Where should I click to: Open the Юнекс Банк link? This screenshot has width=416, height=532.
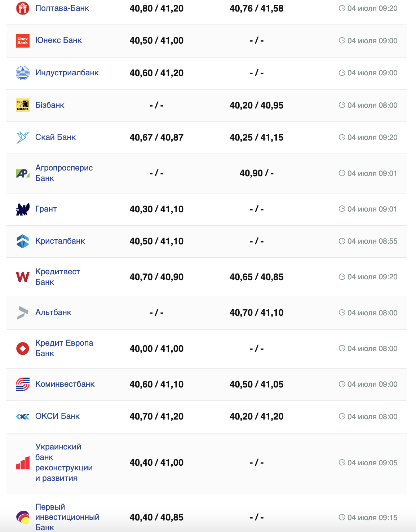pyautogui.click(x=58, y=40)
